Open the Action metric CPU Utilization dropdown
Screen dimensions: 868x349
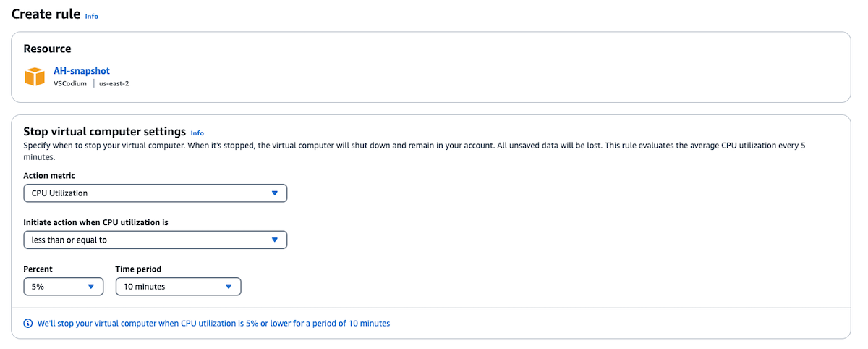click(156, 193)
